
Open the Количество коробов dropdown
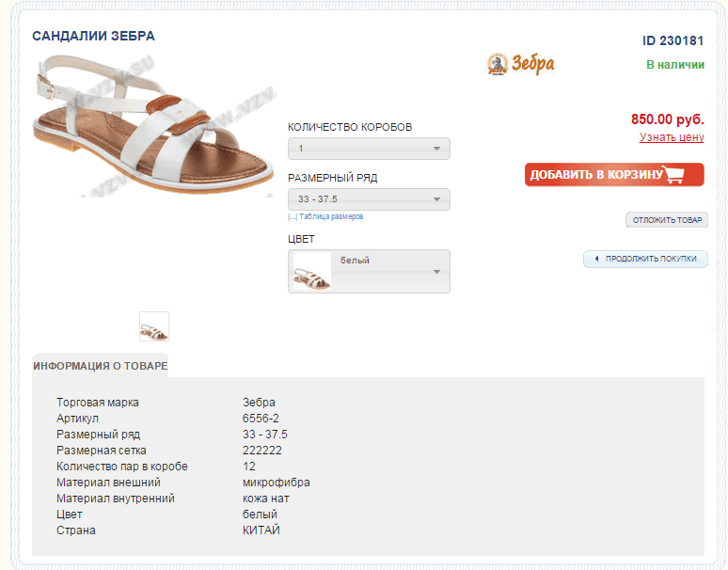369,149
